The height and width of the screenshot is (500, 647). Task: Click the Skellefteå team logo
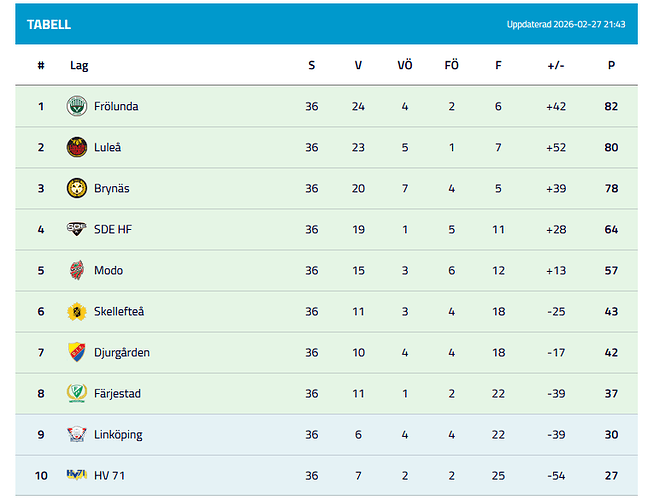pos(77,311)
